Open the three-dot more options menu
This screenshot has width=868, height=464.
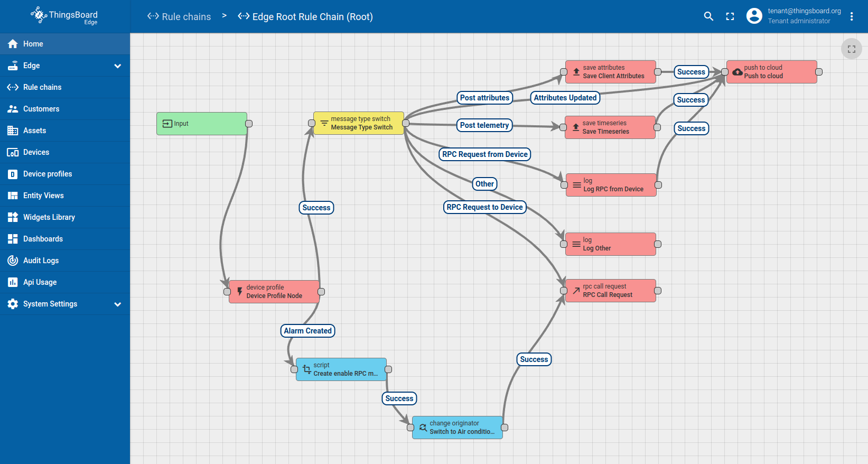point(851,16)
